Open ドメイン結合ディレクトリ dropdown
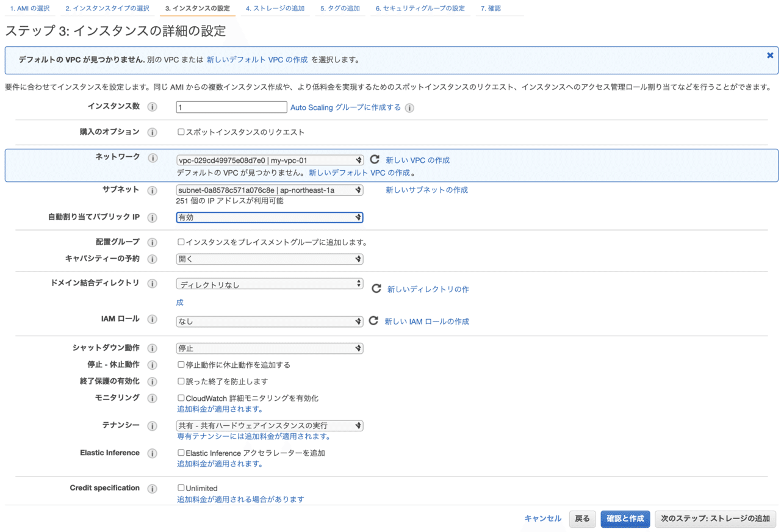 (270, 284)
